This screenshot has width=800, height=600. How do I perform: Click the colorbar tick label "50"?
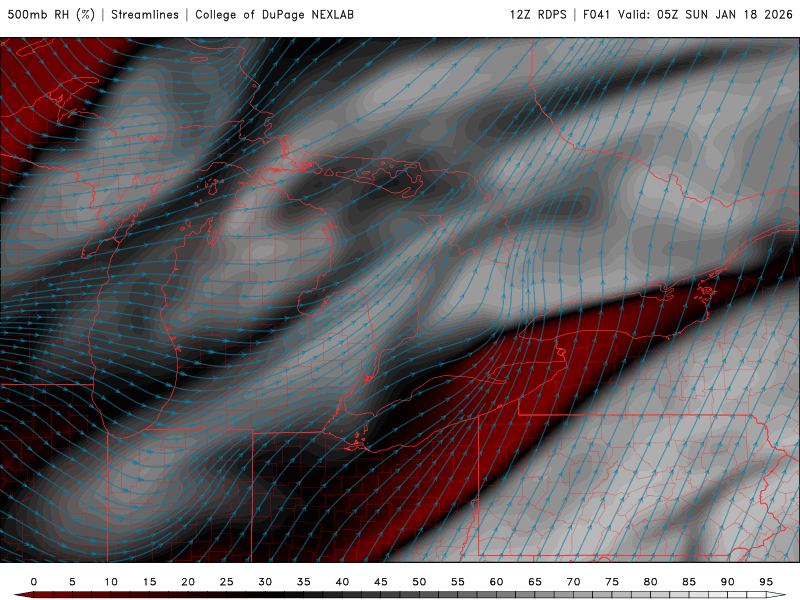tap(419, 582)
